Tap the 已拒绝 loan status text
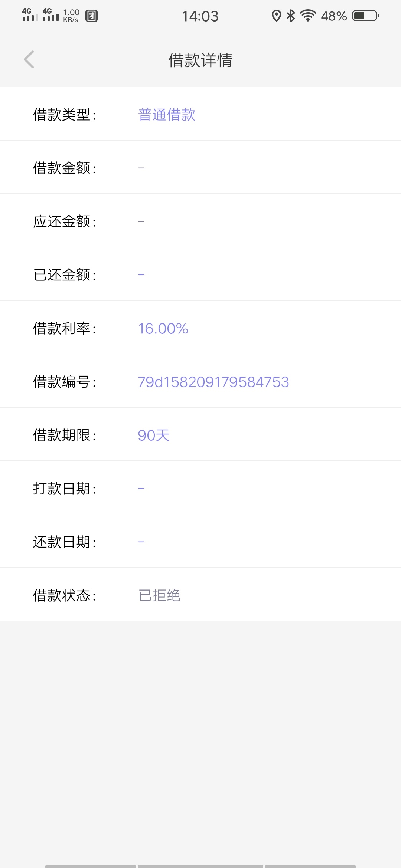The image size is (401, 868). tap(159, 595)
